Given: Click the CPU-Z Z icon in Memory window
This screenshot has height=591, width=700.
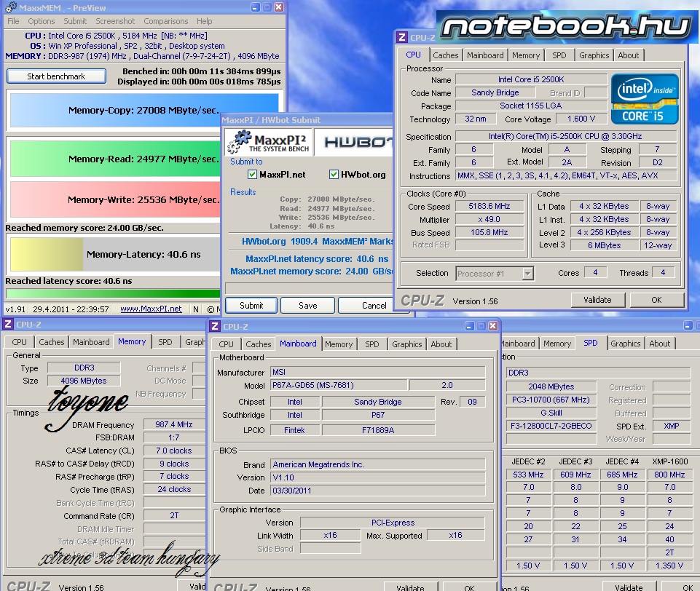Looking at the screenshot, I should (8, 325).
